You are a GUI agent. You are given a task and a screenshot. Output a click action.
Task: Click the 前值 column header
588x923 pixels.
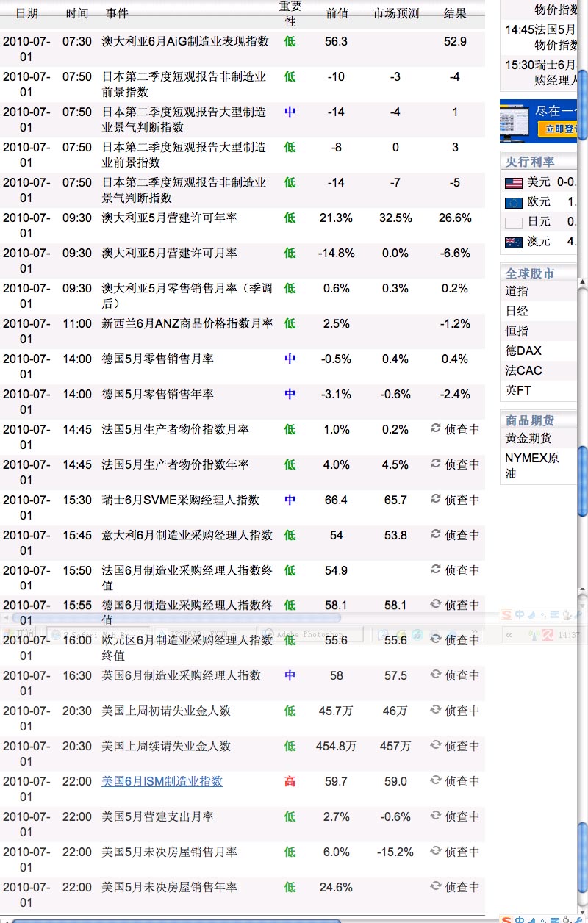click(337, 13)
